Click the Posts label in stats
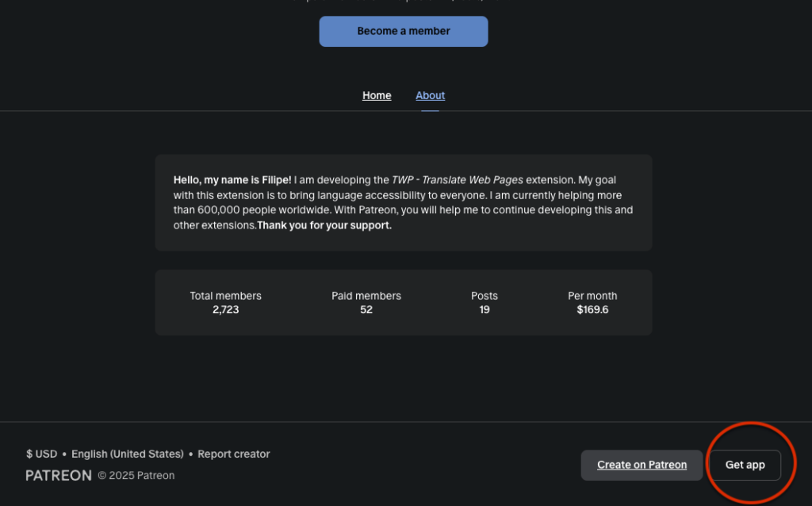The image size is (812, 506). point(485,296)
